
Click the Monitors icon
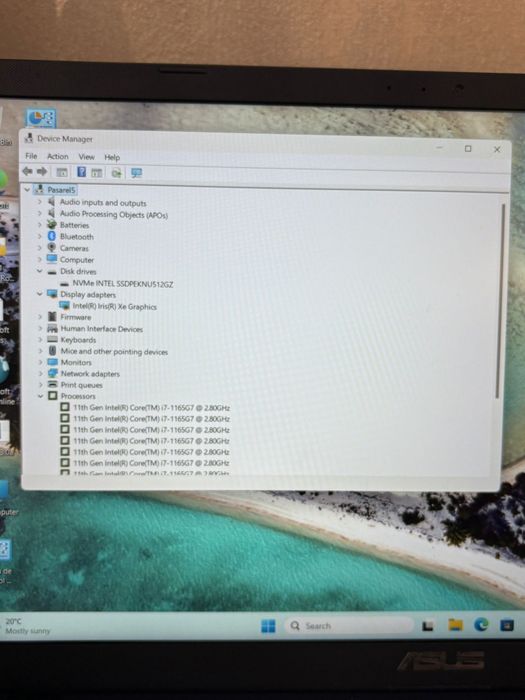click(53, 362)
